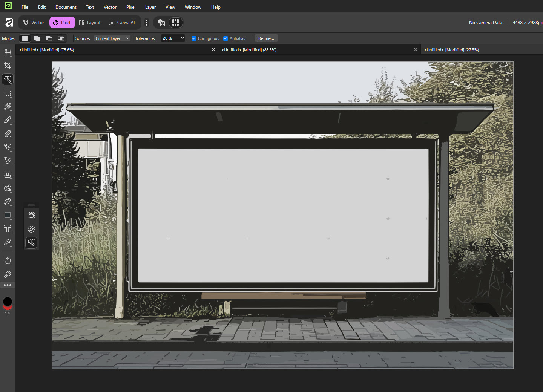Viewport: 543px width, 392px height.
Task: Select the Erase Brush tool
Action: (8, 134)
